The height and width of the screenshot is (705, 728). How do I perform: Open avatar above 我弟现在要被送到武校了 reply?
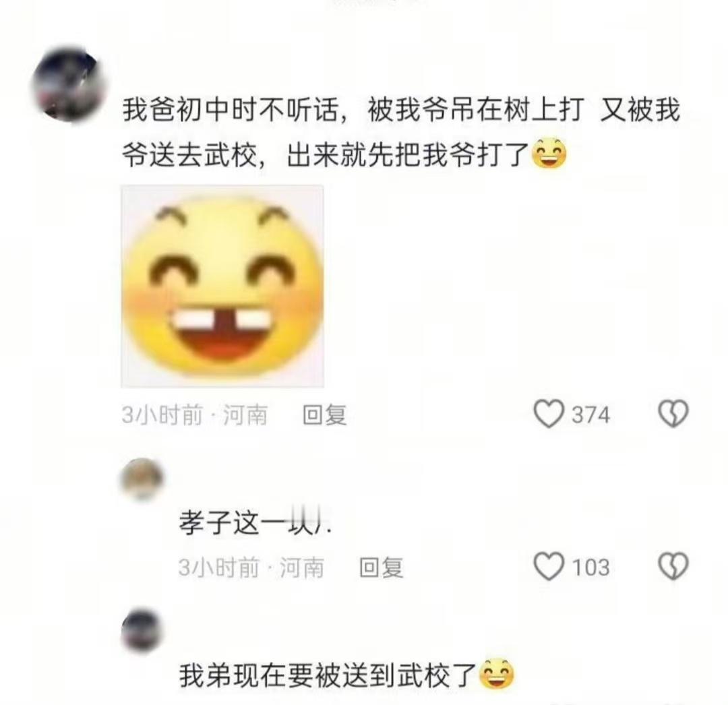(x=142, y=631)
